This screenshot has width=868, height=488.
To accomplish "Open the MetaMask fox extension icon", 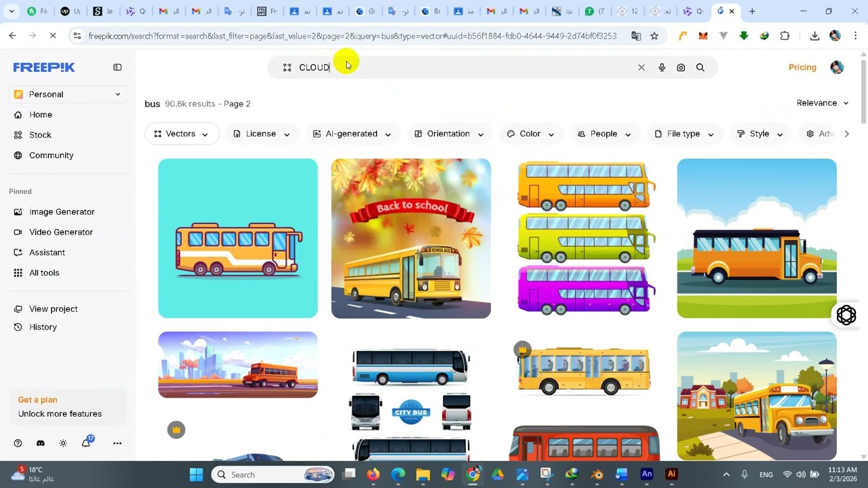I will click(703, 36).
